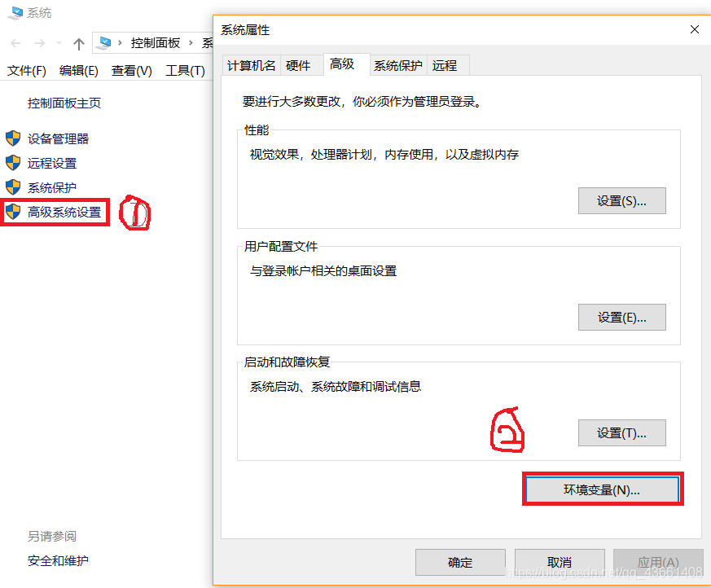Open 系统保护 link in sidebar

pyautogui.click(x=52, y=187)
